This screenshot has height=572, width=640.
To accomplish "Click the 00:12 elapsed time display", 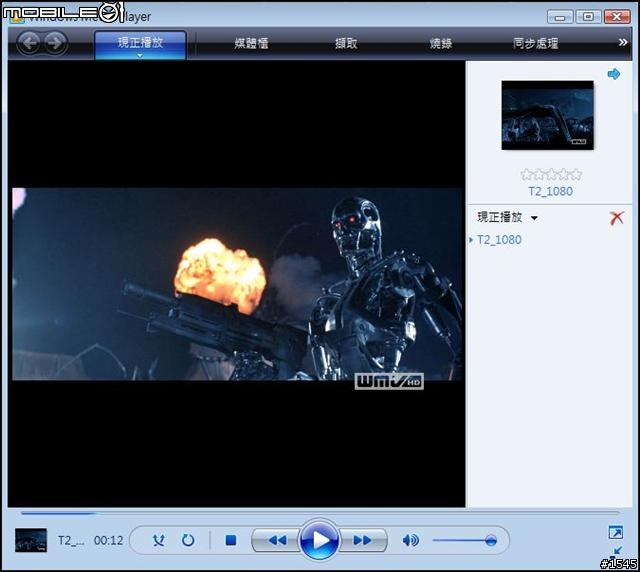I will 108,541.
